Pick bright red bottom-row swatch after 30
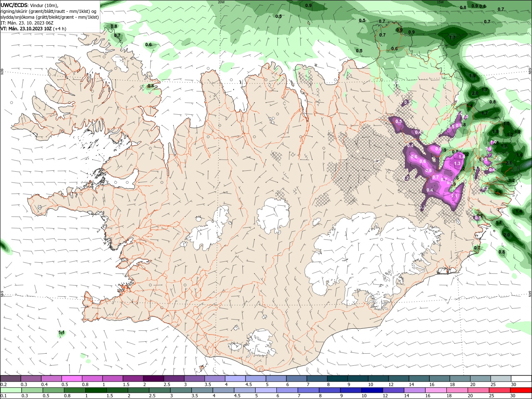Image resolution: width=532 pixels, height=399 pixels. coord(521,390)
